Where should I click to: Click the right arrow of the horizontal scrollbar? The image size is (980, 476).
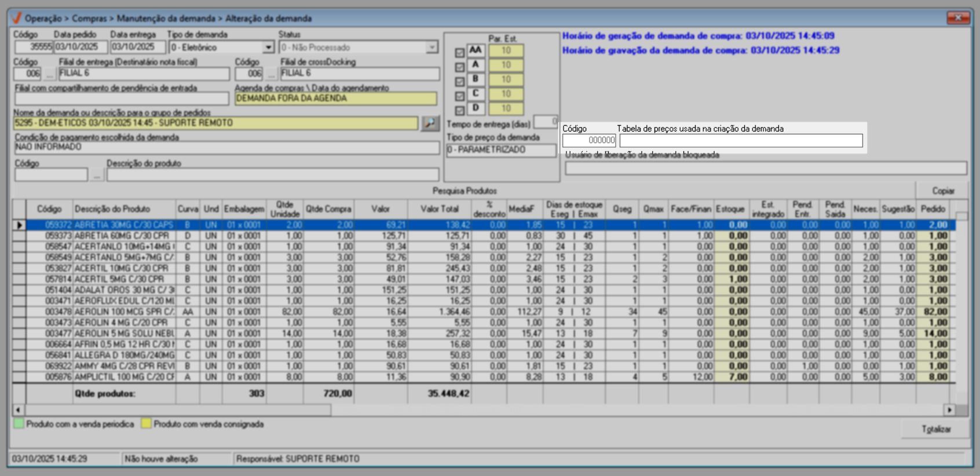pyautogui.click(x=949, y=410)
